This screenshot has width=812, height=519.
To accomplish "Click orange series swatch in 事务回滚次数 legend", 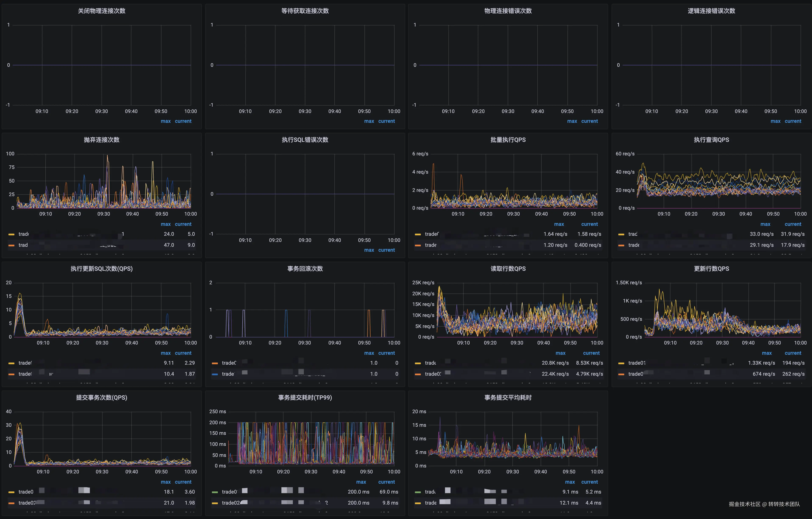I will pyautogui.click(x=215, y=363).
